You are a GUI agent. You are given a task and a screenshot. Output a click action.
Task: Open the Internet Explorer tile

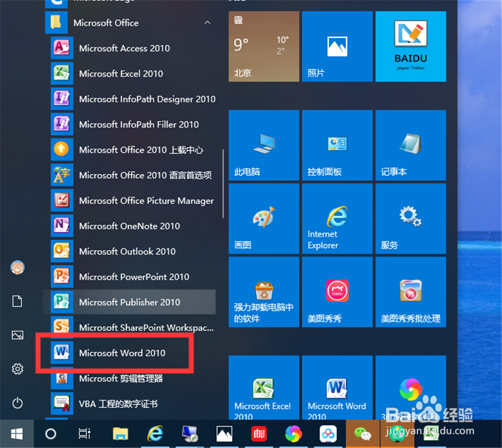pos(337,219)
